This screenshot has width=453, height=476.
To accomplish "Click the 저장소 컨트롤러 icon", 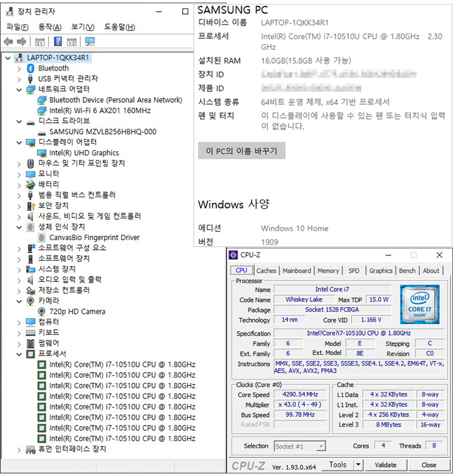I will coord(30,290).
